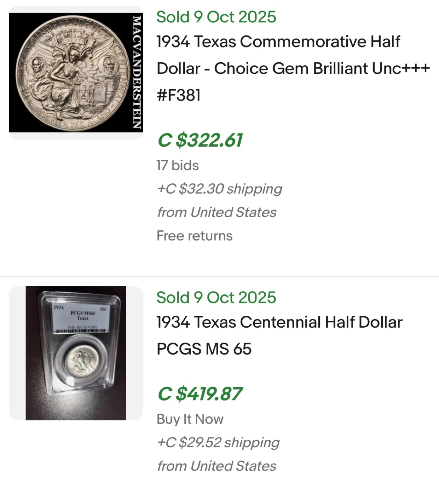Click from United States on the second listing

pyautogui.click(x=217, y=466)
